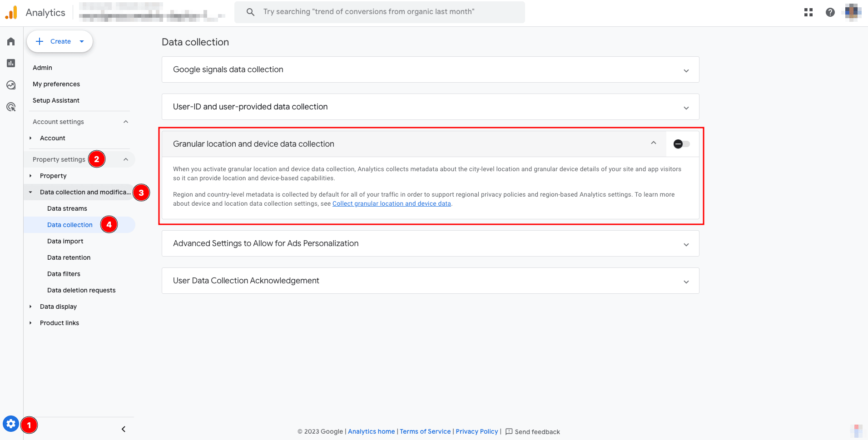Expand User-ID and user-provided data section
The image size is (868, 440).
[x=686, y=108]
